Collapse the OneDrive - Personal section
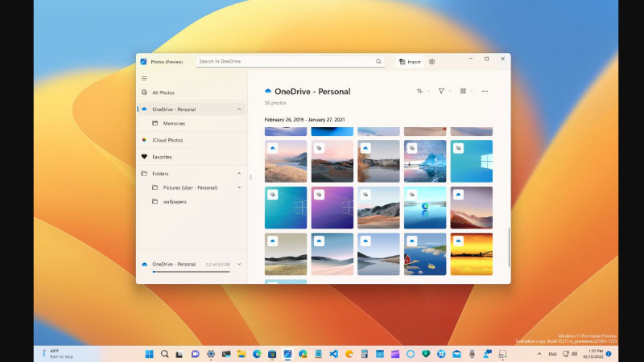 click(x=239, y=109)
